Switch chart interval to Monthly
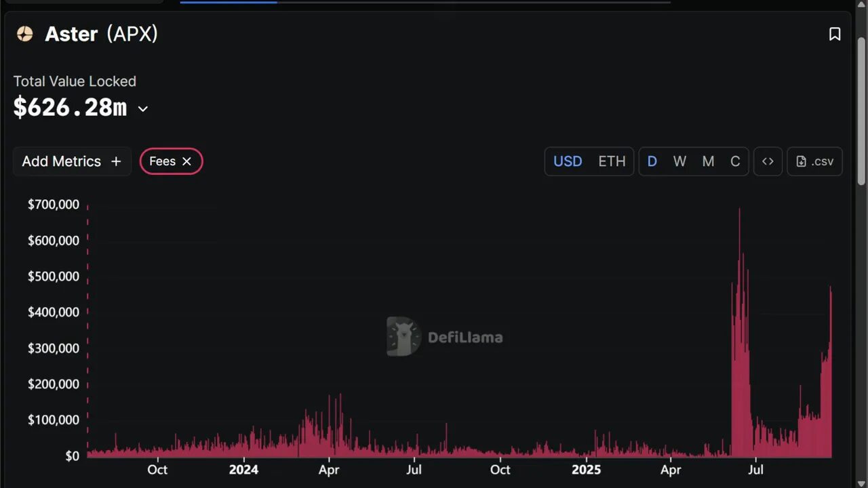 click(x=708, y=161)
